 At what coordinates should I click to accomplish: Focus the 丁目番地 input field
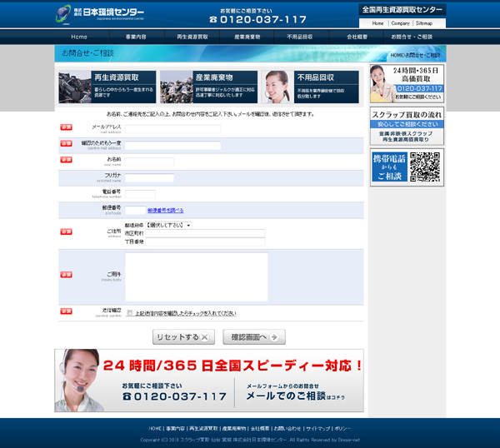click(x=205, y=241)
